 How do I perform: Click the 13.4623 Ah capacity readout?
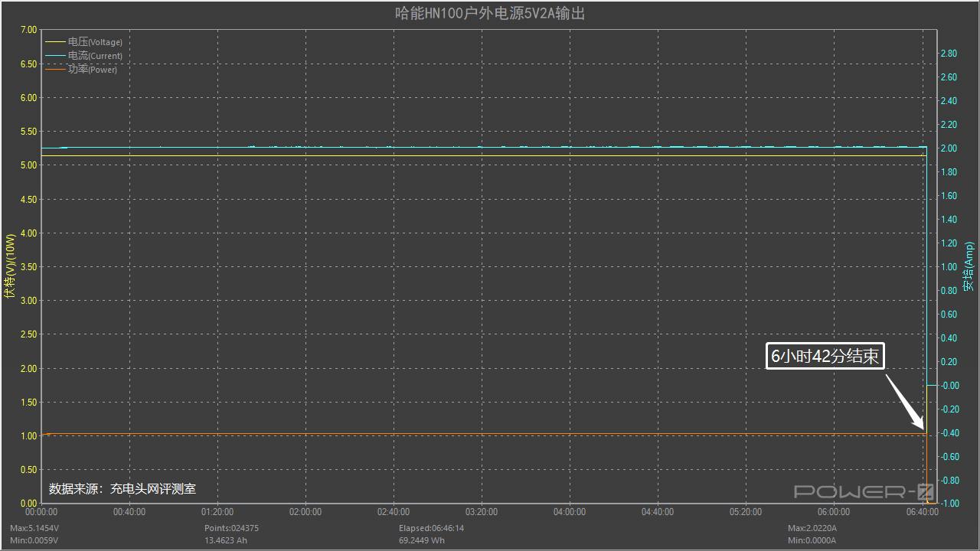[x=227, y=540]
